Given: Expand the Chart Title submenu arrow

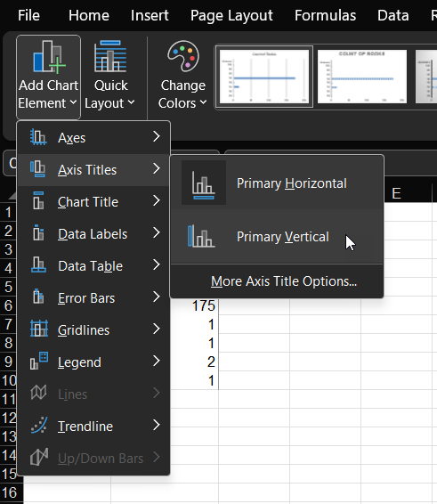Looking at the screenshot, I should (157, 201).
